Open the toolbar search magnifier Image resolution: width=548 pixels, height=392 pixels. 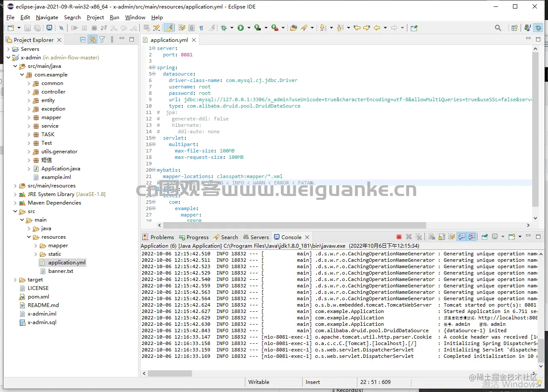498,28
